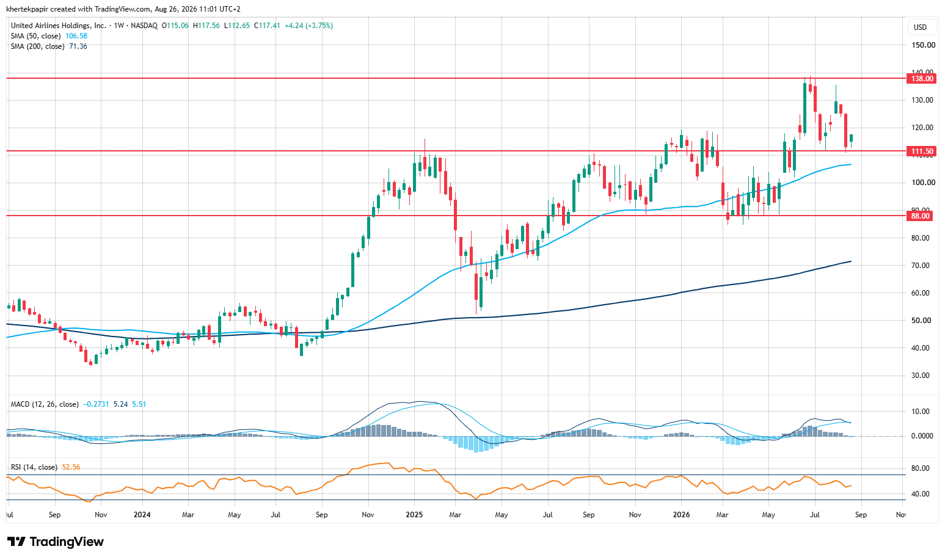The width and height of the screenshot is (945, 560).
Task: Click the close value "C117.41"
Action: coord(267,26)
